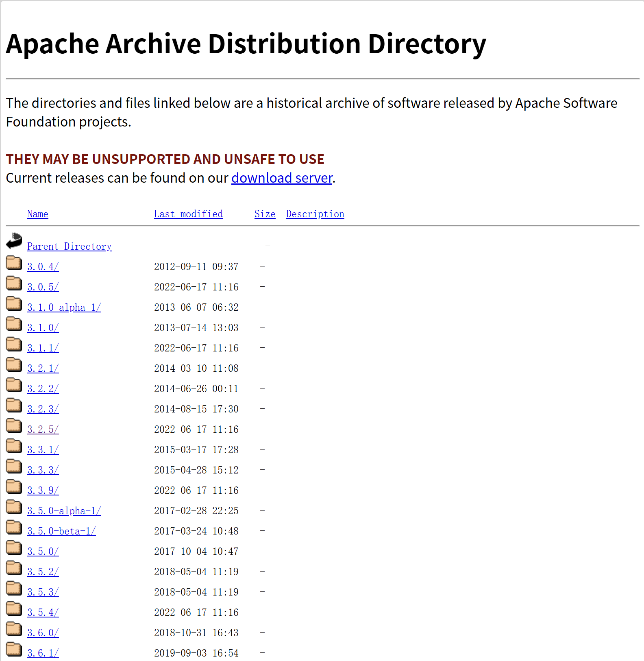Click folder icon beside 3.3.3/

point(14,466)
